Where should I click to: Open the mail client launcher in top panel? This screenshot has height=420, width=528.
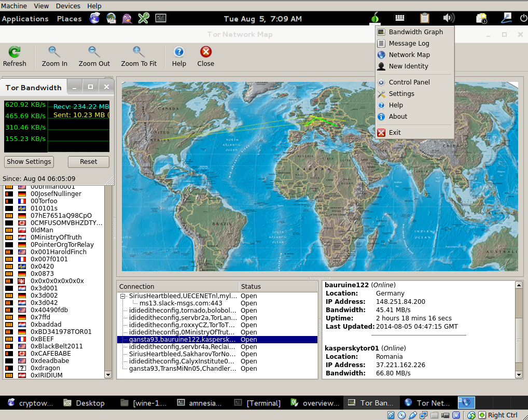click(x=111, y=18)
